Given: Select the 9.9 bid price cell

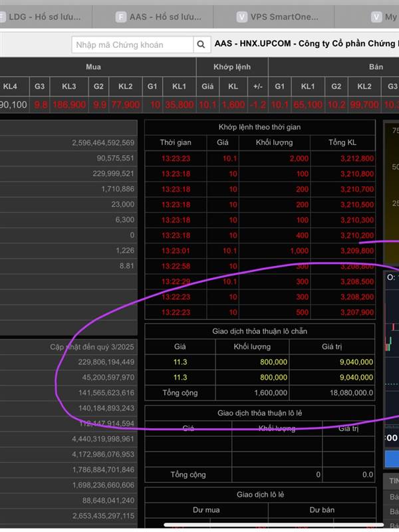Looking at the screenshot, I should pos(98,105).
